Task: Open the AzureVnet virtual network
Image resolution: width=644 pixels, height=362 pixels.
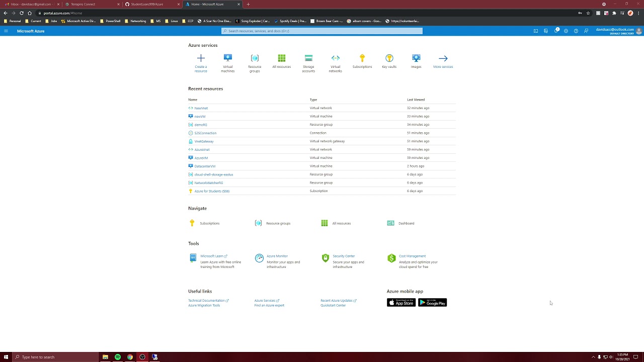Action: pos(202,149)
